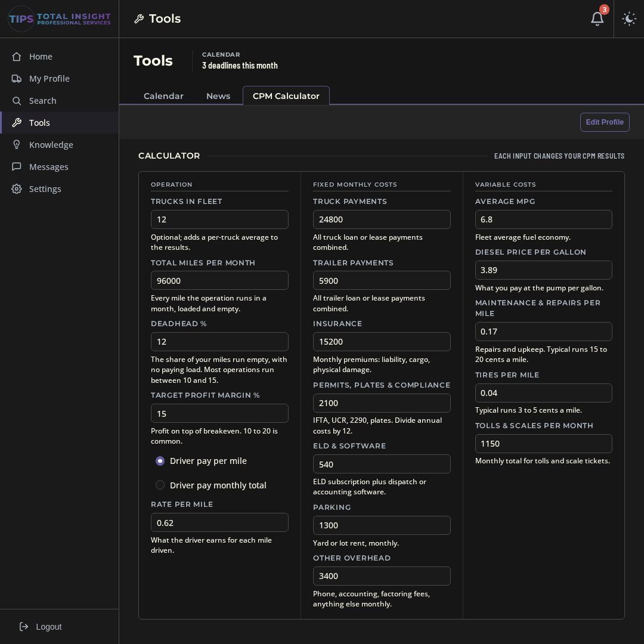Click the ELD & Software input
This screenshot has height=644, width=644.
(382, 464)
